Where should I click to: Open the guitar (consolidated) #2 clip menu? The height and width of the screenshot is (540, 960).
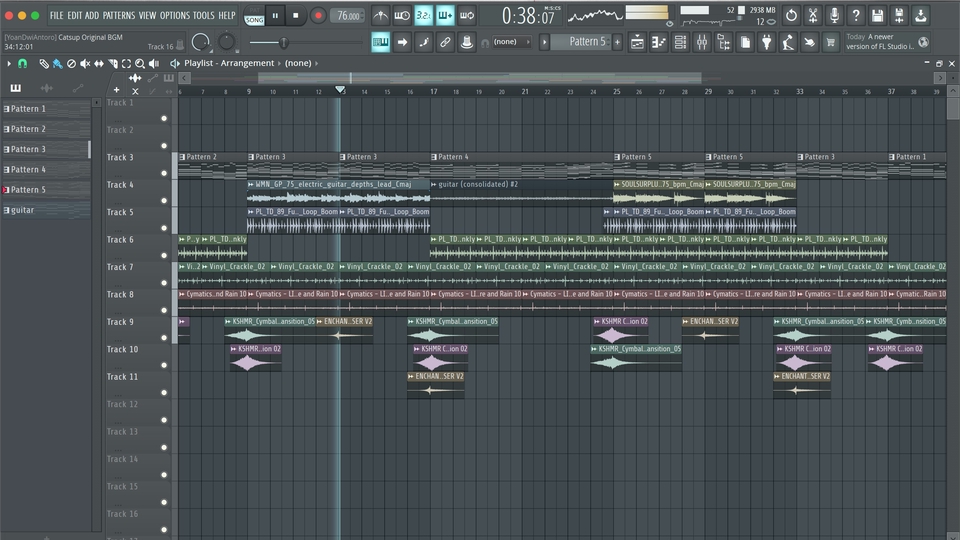[x=433, y=184]
